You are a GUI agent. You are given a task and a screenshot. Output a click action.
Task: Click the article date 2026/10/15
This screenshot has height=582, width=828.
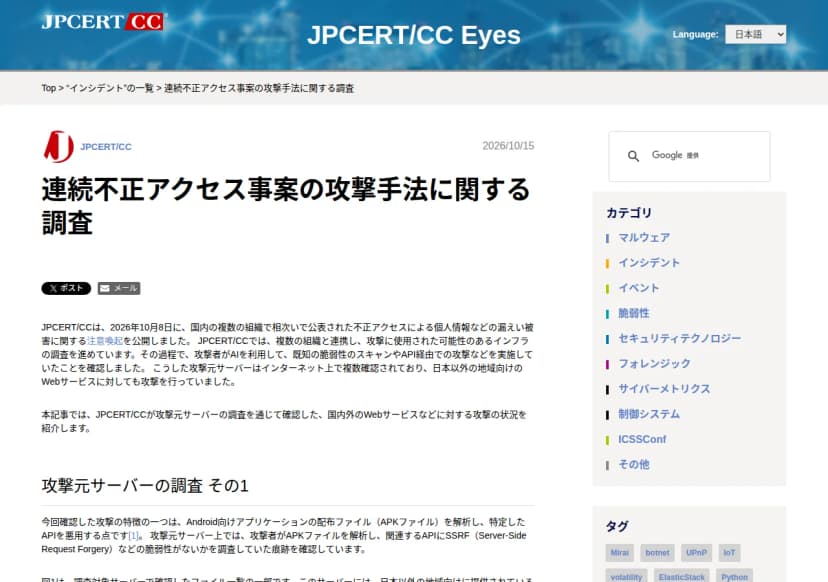(x=508, y=146)
